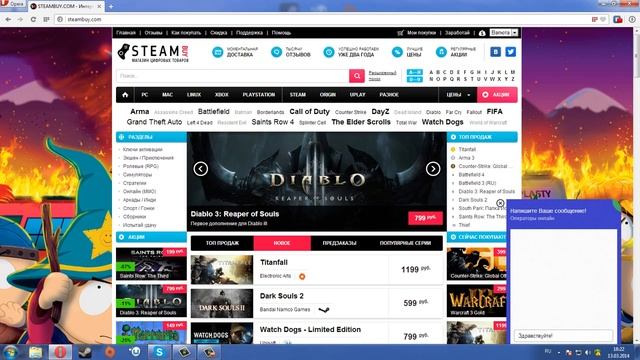
Task: Open the ORIGIN category menu
Action: (x=327, y=95)
